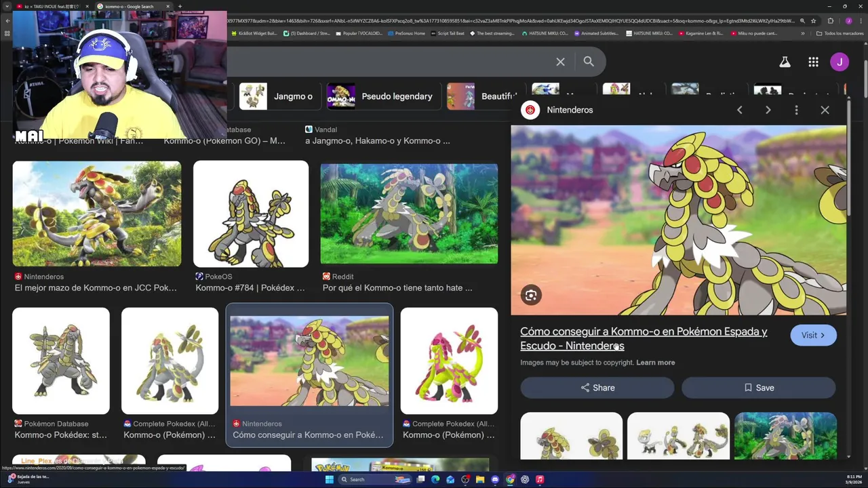Open the browser extensions puzzle icon
The width and height of the screenshot is (868, 488).
[x=830, y=21]
